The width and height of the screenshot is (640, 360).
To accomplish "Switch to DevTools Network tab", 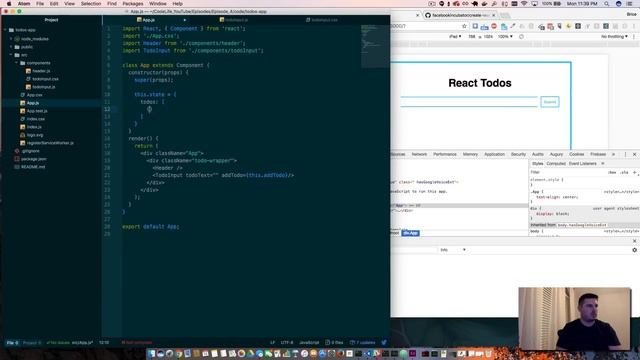I will pyautogui.click(x=419, y=154).
